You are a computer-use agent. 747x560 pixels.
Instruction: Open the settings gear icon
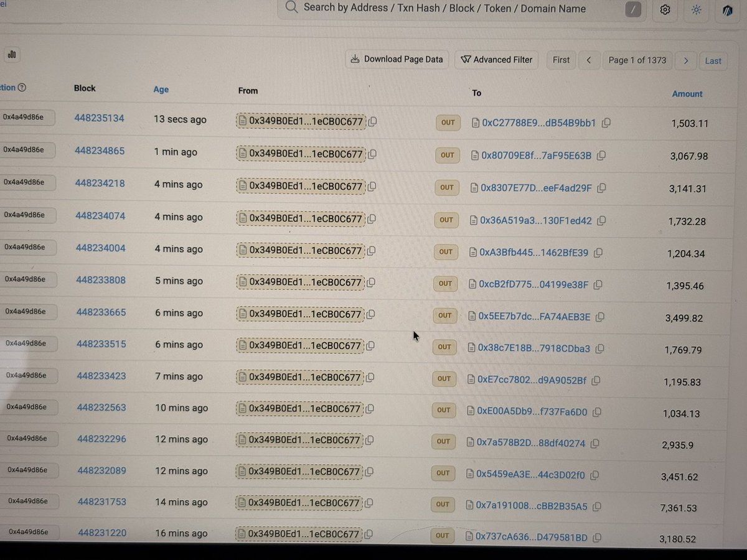[665, 10]
